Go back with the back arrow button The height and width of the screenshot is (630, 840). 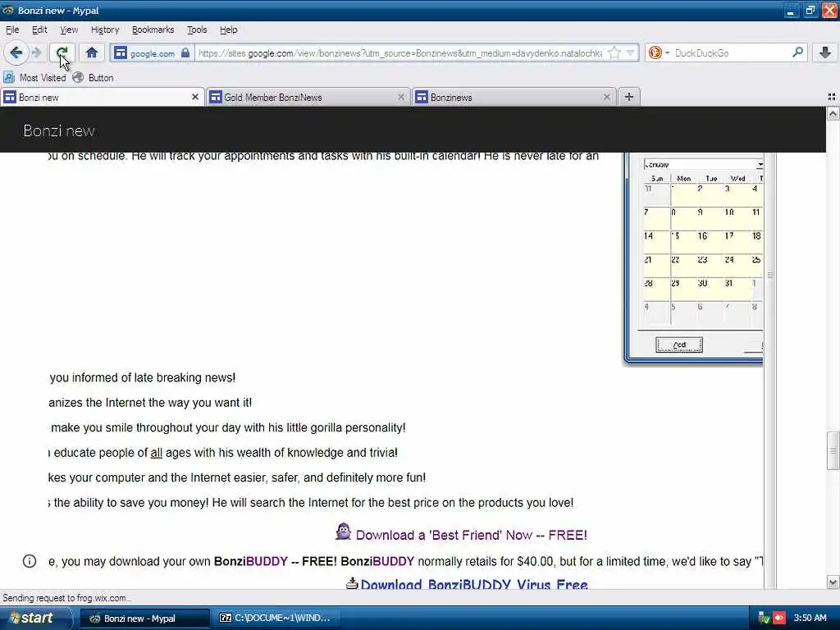[16, 52]
